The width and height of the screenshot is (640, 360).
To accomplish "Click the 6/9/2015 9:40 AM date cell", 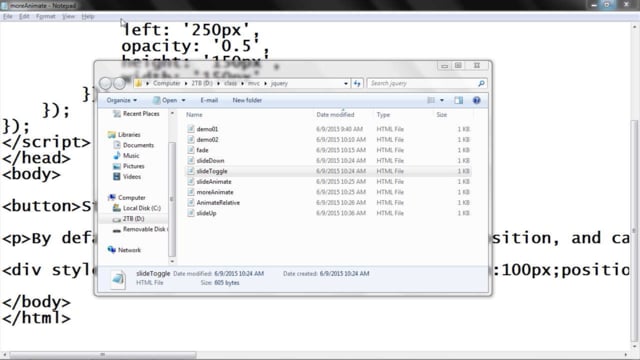I will [339, 129].
